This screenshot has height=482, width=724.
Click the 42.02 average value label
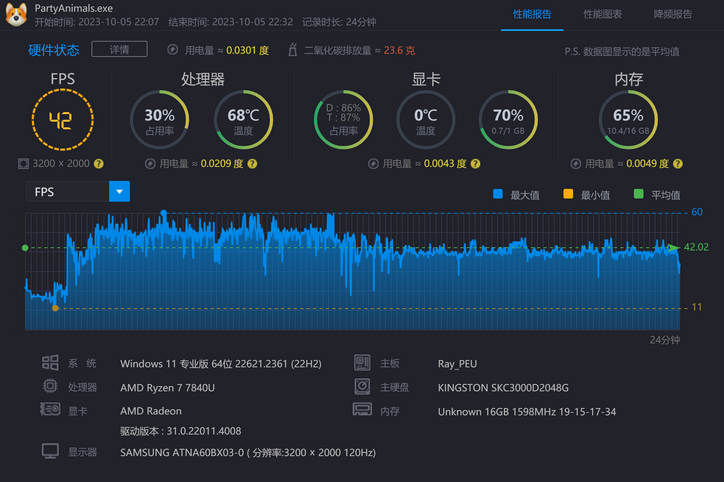(x=696, y=247)
